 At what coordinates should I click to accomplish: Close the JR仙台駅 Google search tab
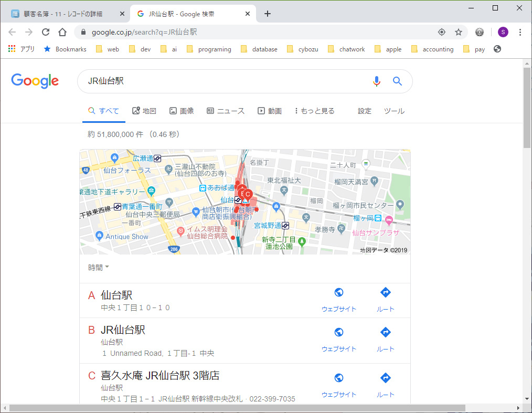click(x=247, y=14)
